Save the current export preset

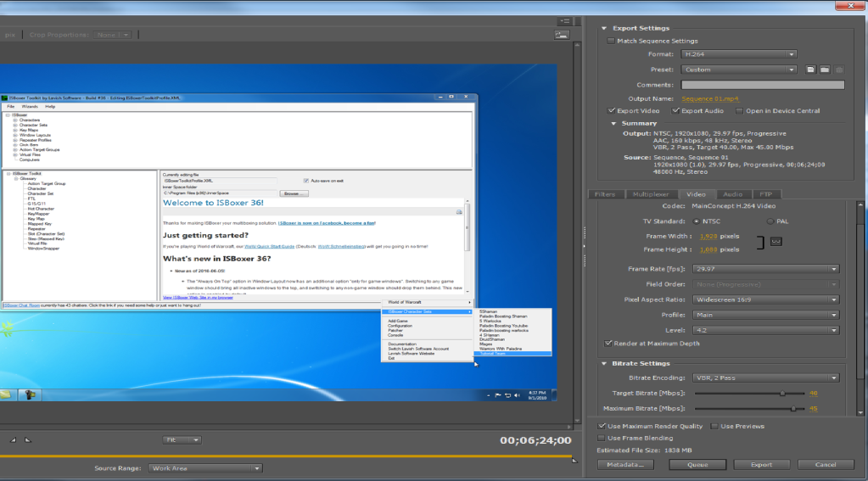pyautogui.click(x=810, y=70)
